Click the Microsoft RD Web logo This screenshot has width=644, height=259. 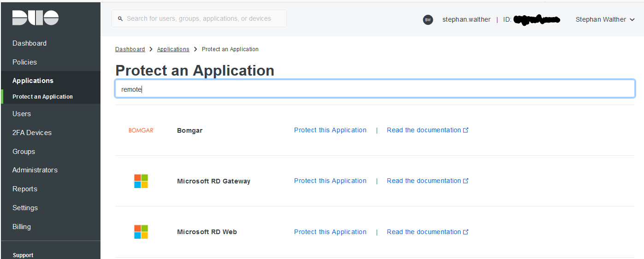141,232
